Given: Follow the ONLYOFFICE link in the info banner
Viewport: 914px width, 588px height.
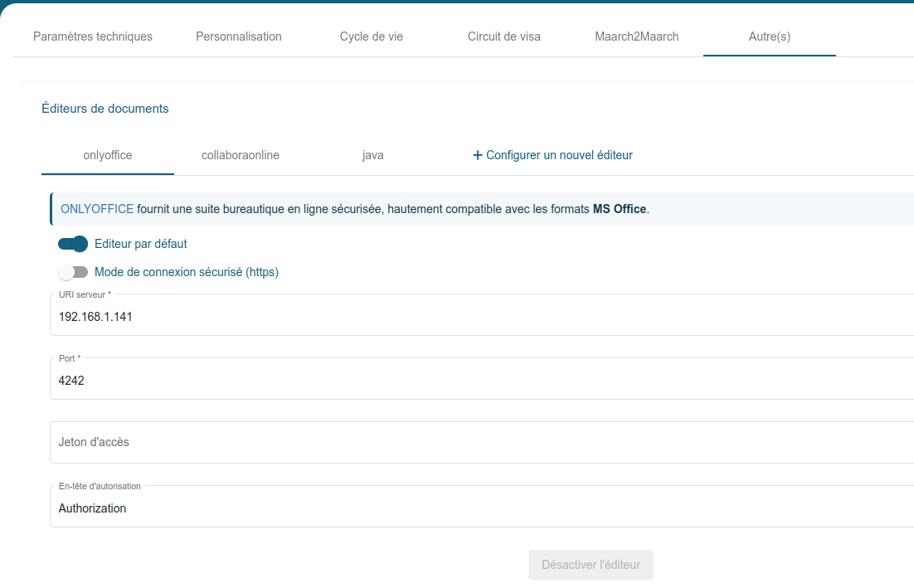Looking at the screenshot, I should (x=97, y=209).
